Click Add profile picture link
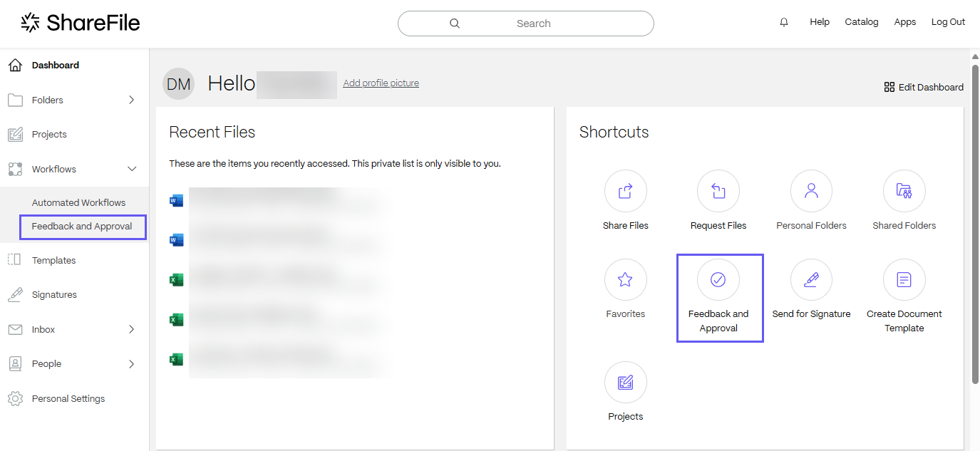The image size is (980, 451). click(381, 83)
